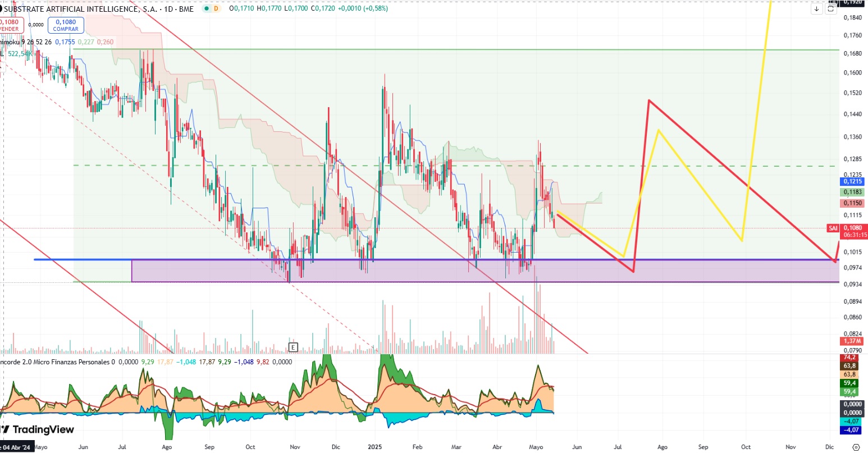Click the 2025 label on time axis

[x=374, y=447]
